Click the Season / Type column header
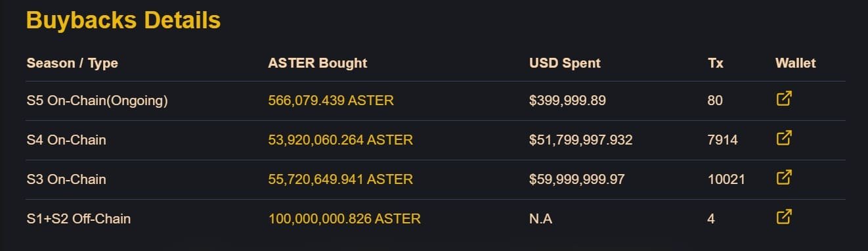 tap(72, 64)
